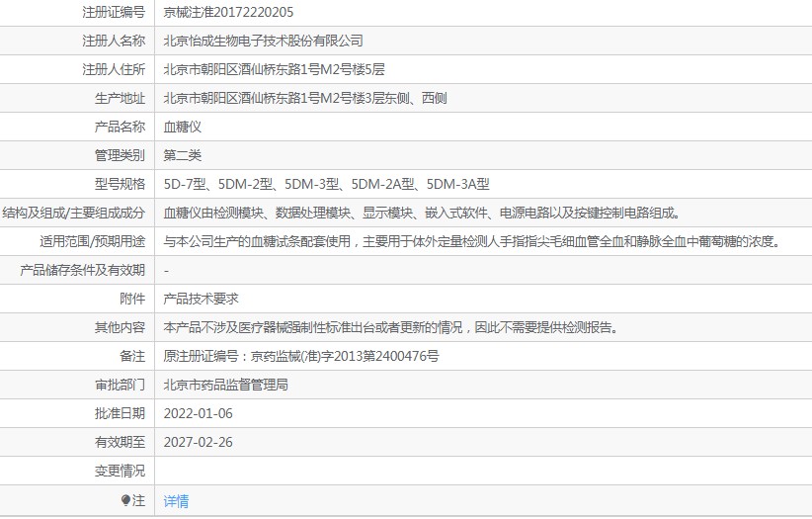Select management class 第二类
812x519 pixels.
[x=183, y=155]
